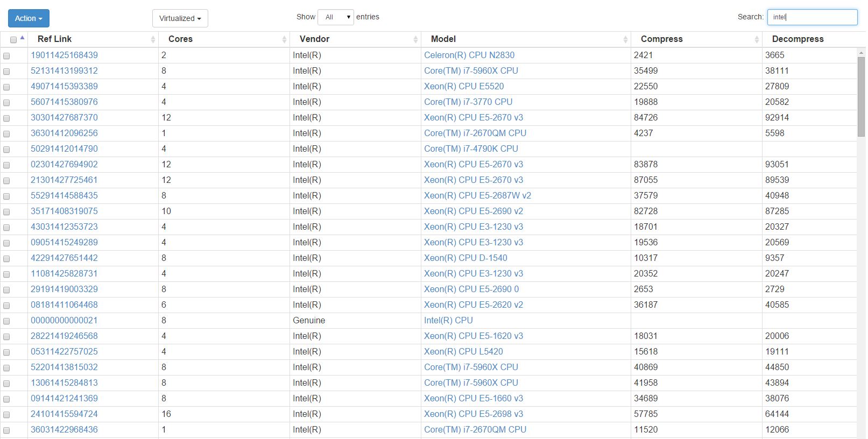Open ref link 29191419003329
The height and width of the screenshot is (439, 868).
[x=64, y=289]
